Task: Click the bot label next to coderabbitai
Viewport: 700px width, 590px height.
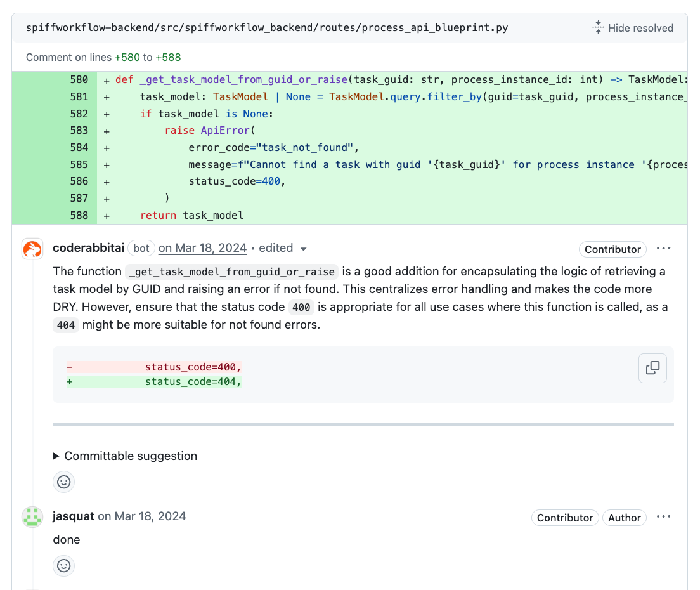Action: 141,248
